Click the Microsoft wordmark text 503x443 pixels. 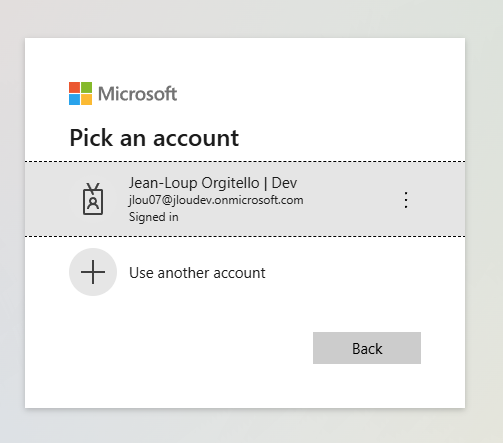[137, 94]
